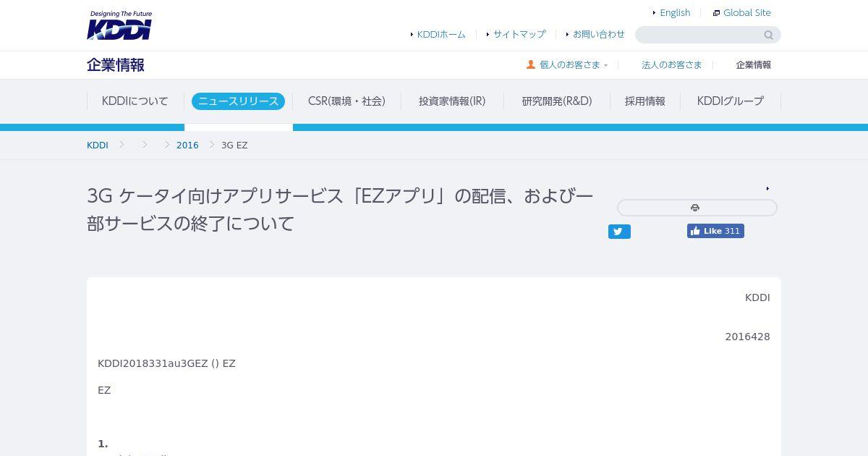Open the お問い合わせ link
The width and height of the screenshot is (868, 456).
[x=599, y=34]
